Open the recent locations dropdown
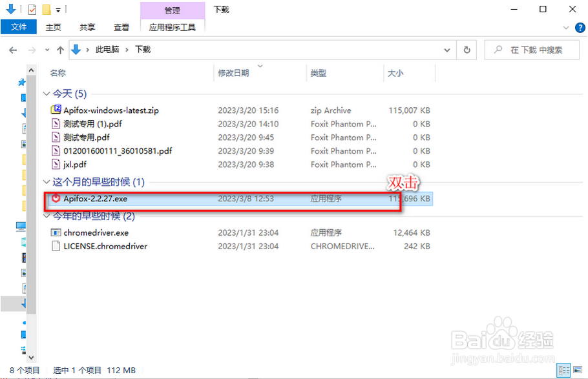Screen dimensions: 588x379 point(47,50)
